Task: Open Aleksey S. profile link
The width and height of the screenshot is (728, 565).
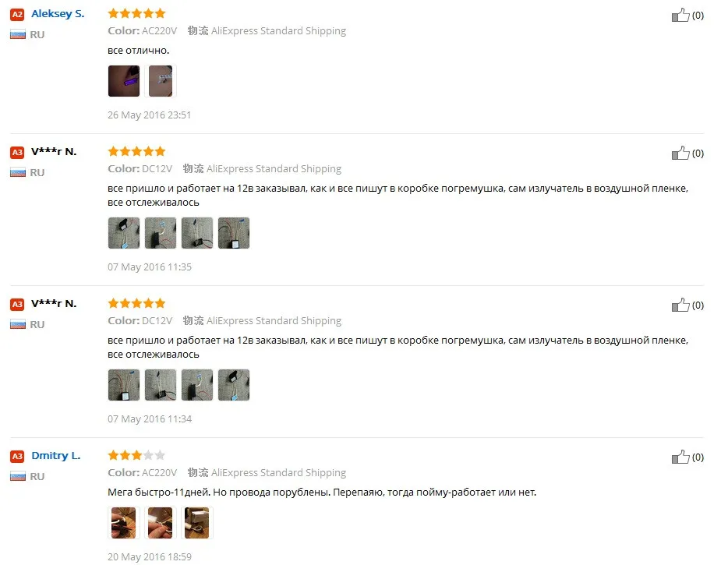Action: [58, 14]
